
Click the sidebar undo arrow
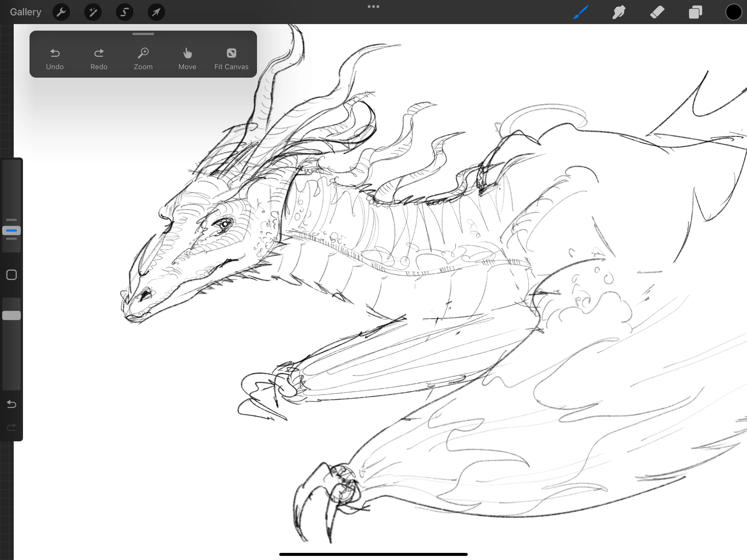(x=11, y=404)
